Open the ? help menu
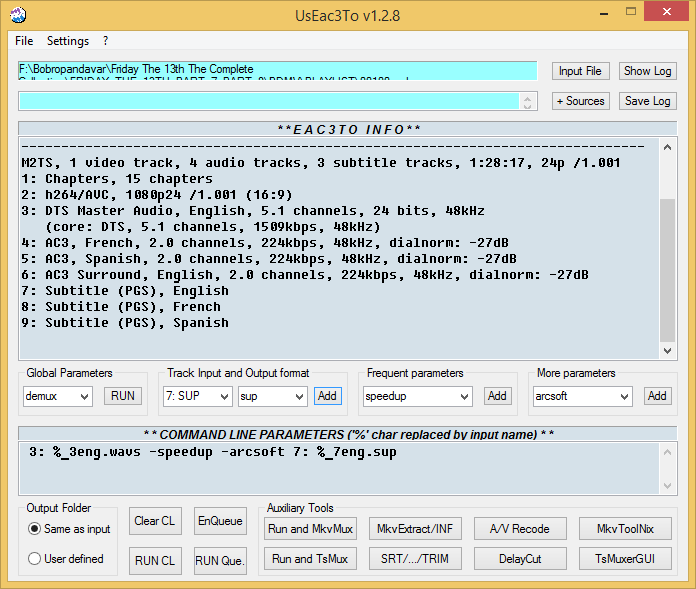This screenshot has height=589, width=696. [x=105, y=41]
